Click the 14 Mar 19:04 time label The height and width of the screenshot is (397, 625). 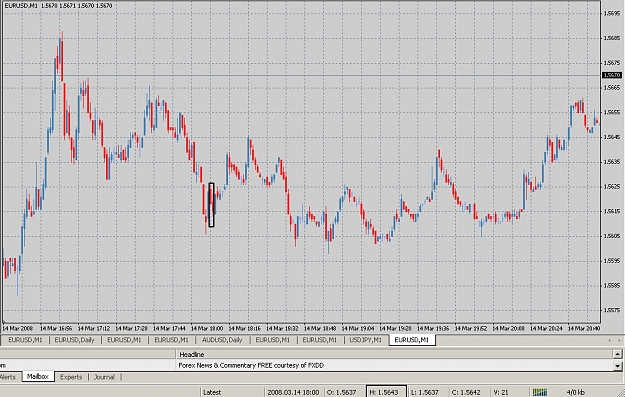click(x=358, y=328)
